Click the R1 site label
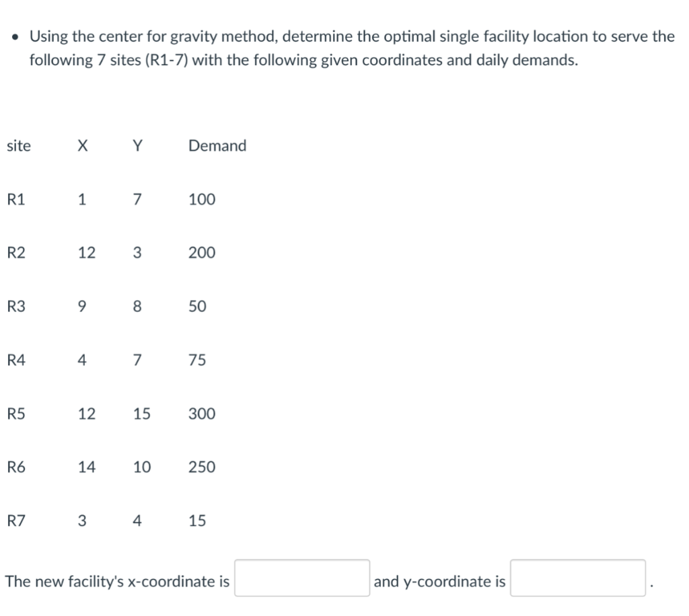The image size is (689, 616). (15, 199)
